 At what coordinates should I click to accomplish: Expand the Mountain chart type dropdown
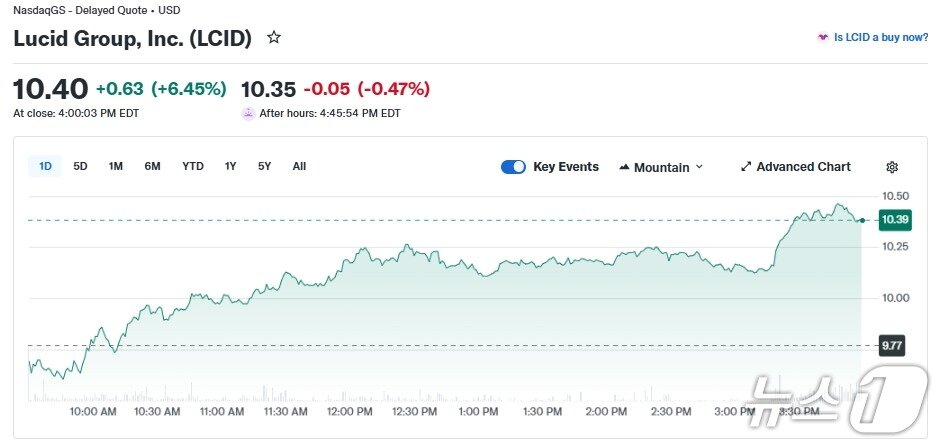click(x=699, y=167)
